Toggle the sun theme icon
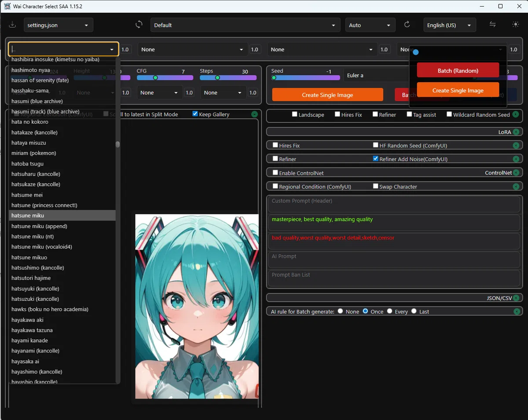Image resolution: width=528 pixels, height=420 pixels. (516, 25)
